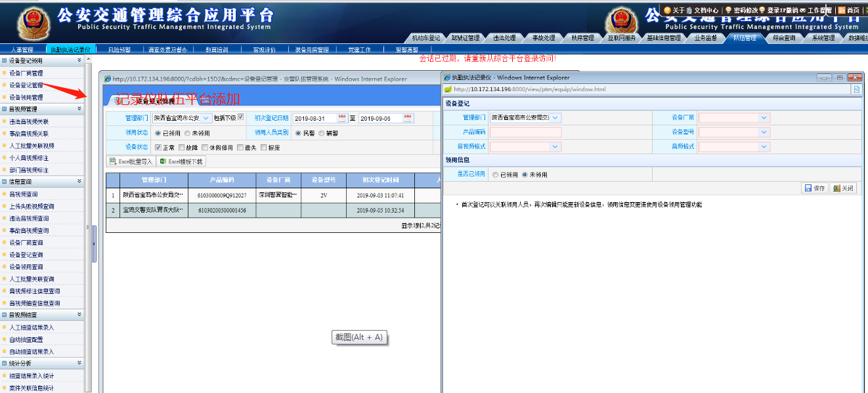Select 辅警 radio for 领用人员类别
This screenshot has height=393, width=868.
tap(321, 133)
